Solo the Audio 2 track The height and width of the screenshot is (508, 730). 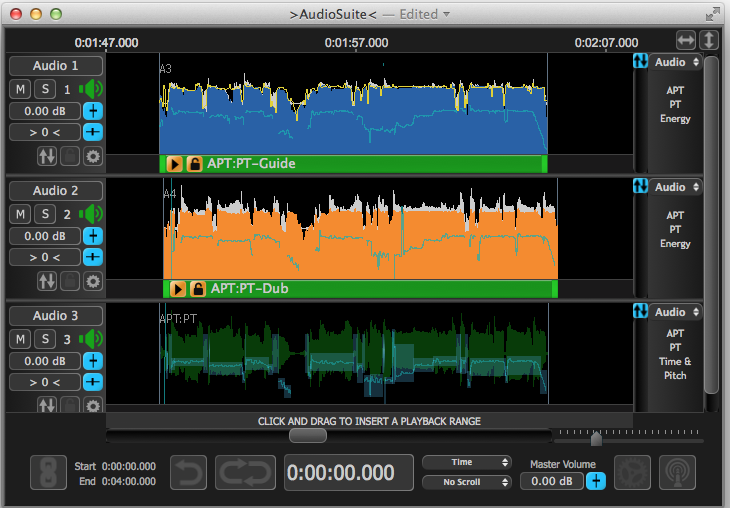[44, 214]
